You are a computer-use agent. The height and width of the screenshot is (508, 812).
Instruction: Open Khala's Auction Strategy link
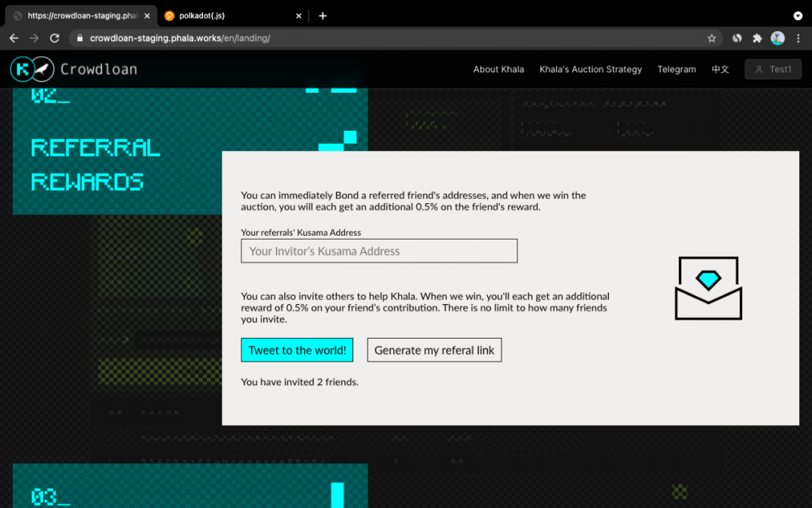(590, 69)
